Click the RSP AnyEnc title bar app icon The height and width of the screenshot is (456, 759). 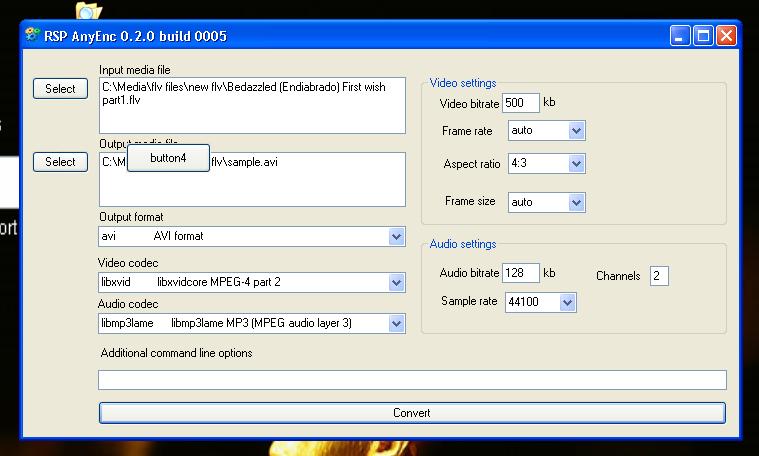pyautogui.click(x=32, y=35)
